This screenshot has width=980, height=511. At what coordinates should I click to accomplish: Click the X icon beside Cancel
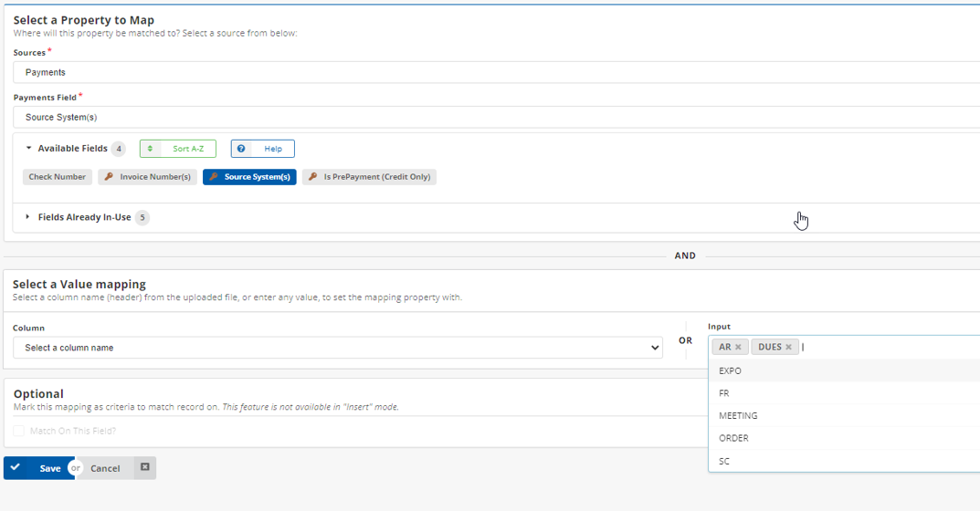(144, 467)
